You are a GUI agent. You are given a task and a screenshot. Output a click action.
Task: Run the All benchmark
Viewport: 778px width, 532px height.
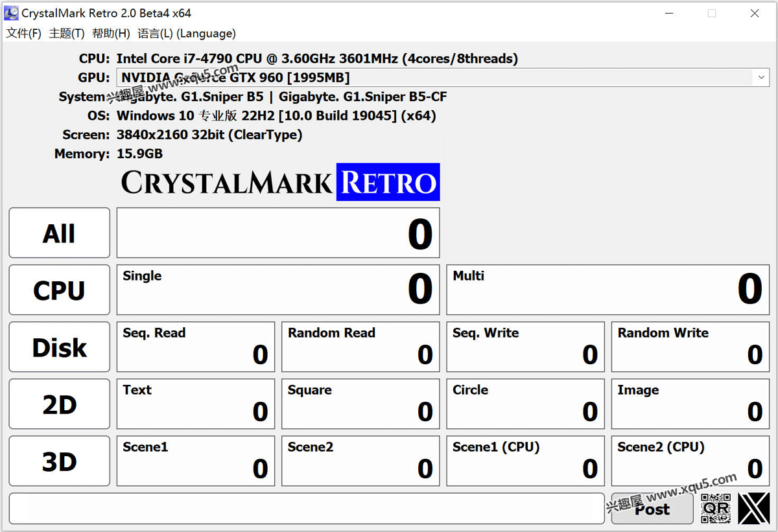click(x=60, y=233)
